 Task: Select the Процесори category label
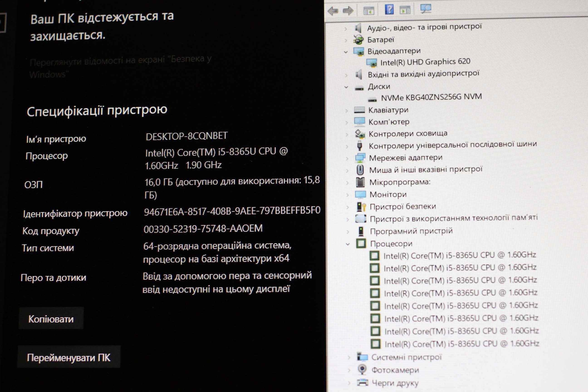pyautogui.click(x=391, y=244)
